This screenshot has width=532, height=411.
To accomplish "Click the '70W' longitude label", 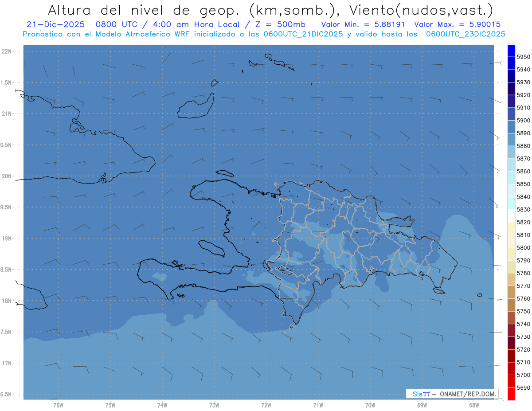I will point(370,405).
